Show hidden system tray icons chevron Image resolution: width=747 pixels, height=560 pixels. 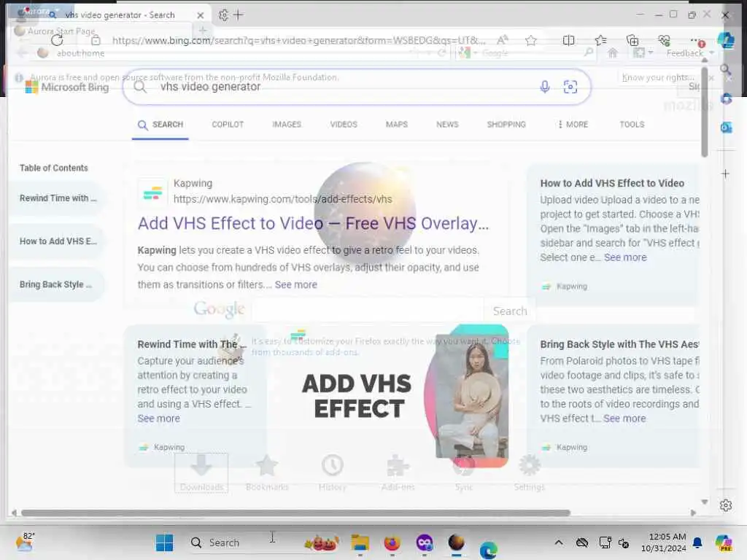click(x=559, y=542)
